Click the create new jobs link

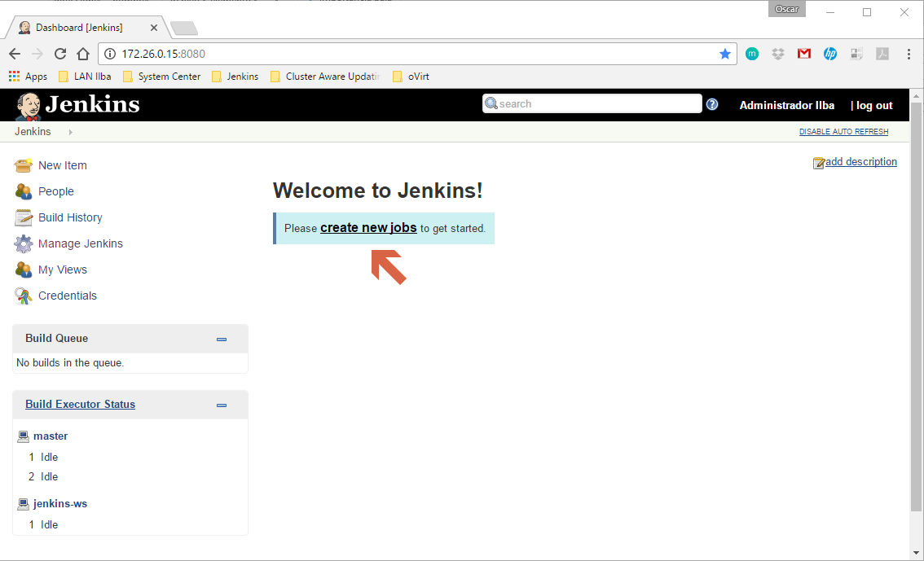point(368,228)
